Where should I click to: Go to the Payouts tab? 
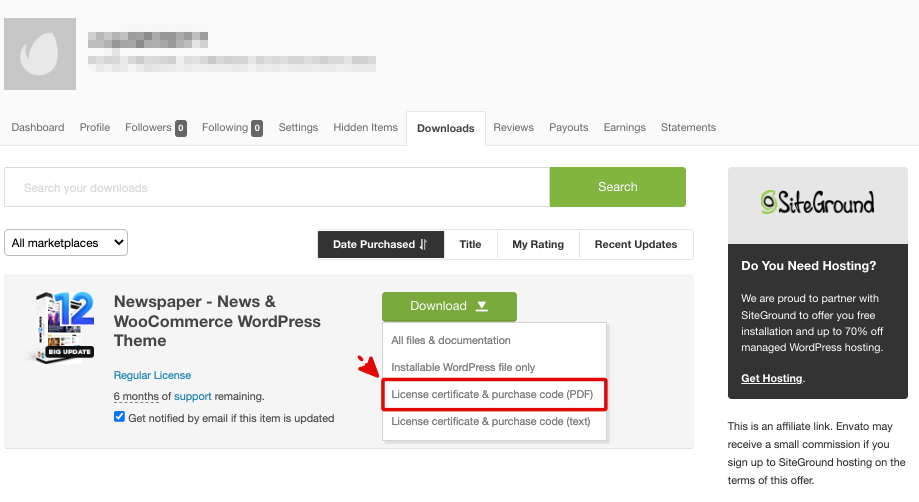pyautogui.click(x=569, y=128)
